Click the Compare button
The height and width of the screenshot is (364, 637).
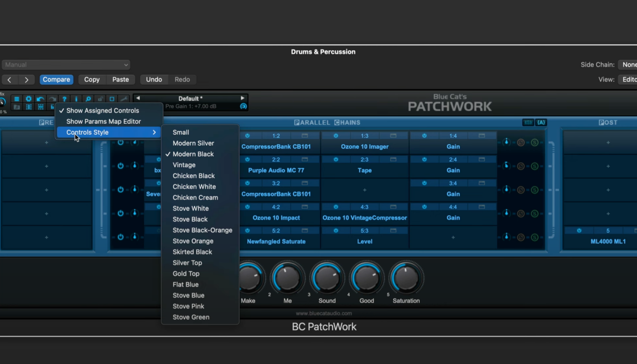tap(56, 79)
